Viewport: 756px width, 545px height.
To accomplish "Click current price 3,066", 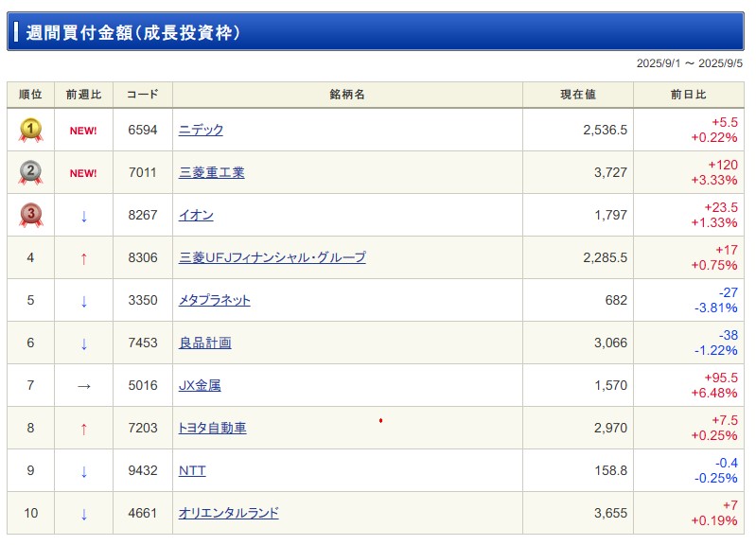I will click(610, 343).
